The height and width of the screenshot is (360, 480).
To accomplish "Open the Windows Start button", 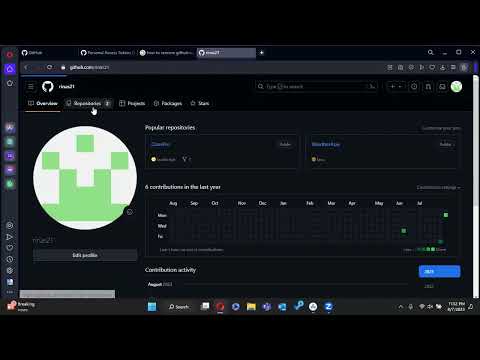I will pyautogui.click(x=152, y=307).
